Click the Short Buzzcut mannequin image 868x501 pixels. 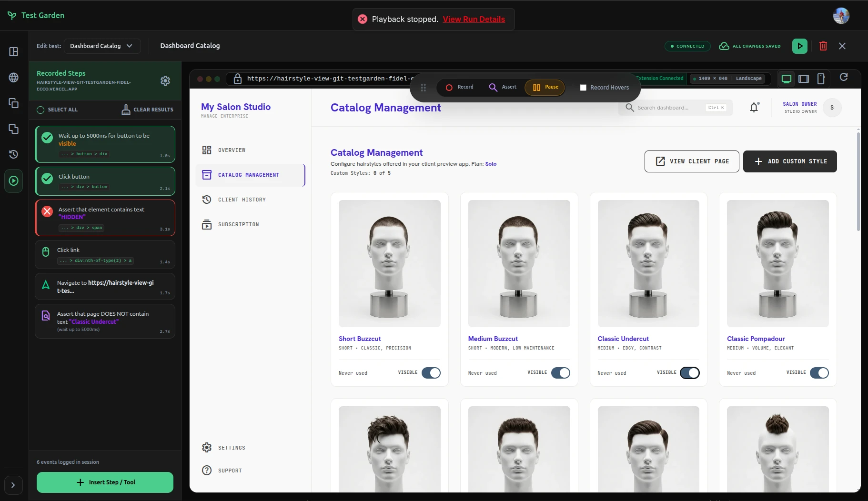390,263
